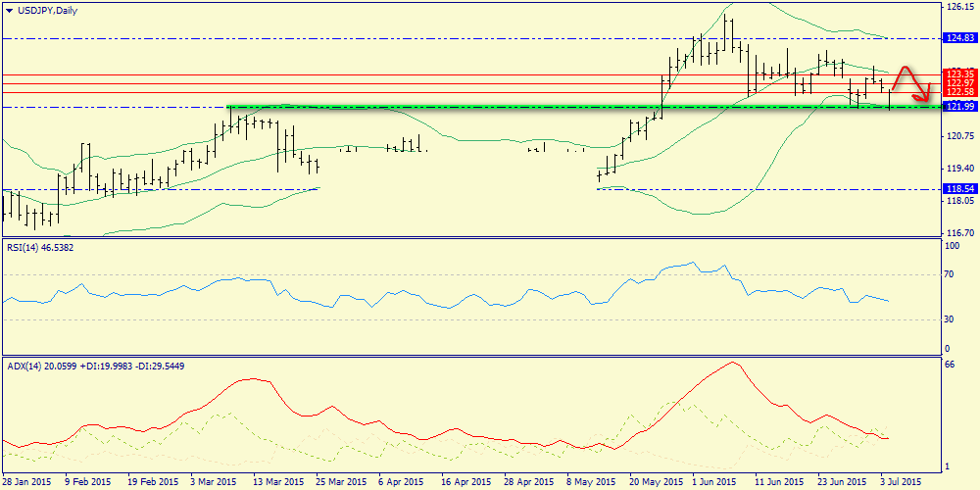Click the RSI 30 level scale value

(948, 318)
